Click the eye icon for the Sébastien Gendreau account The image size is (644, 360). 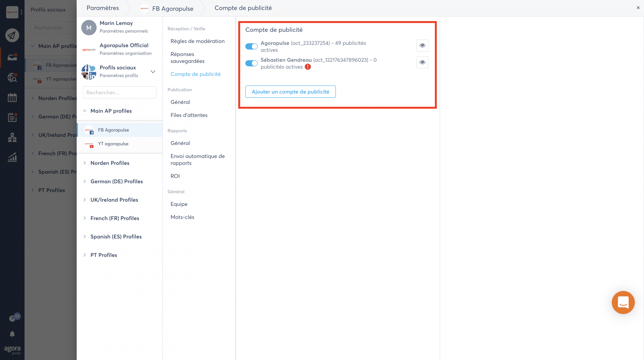coord(422,62)
